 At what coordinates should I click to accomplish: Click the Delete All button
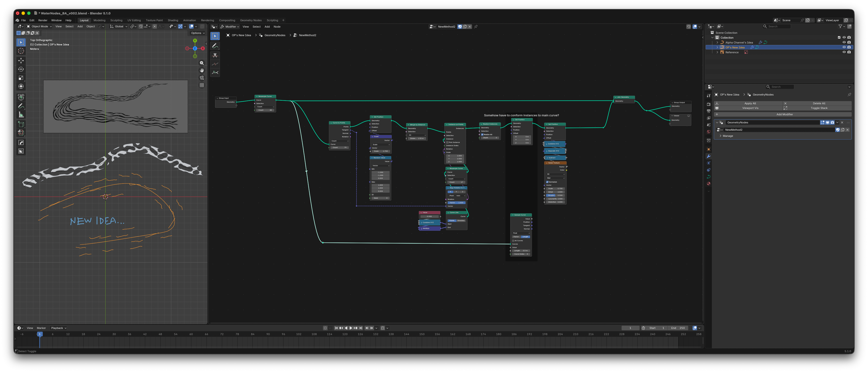tap(817, 103)
